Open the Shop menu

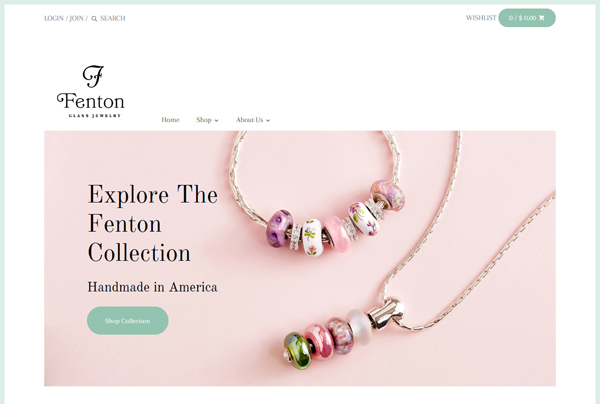coord(204,120)
